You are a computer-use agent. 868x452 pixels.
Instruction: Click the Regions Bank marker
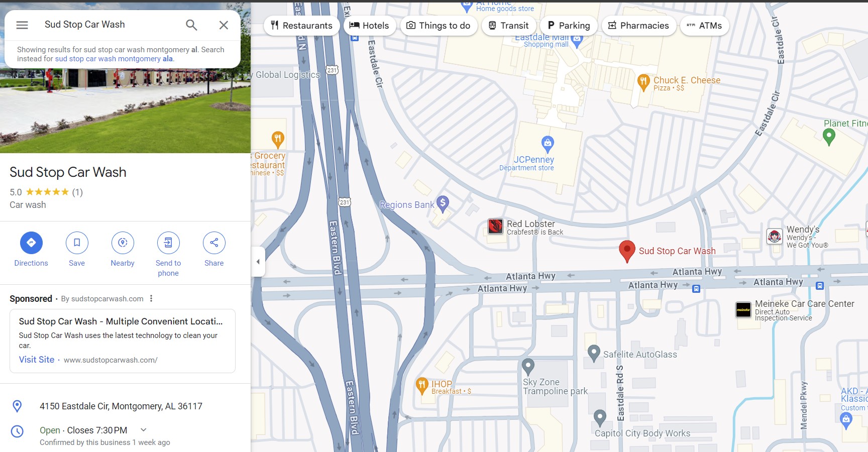click(443, 203)
